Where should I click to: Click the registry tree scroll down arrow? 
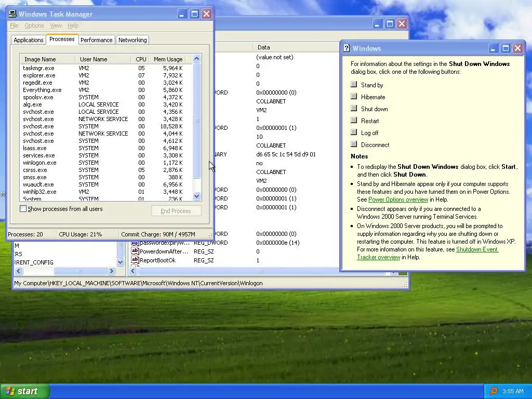[x=120, y=262]
